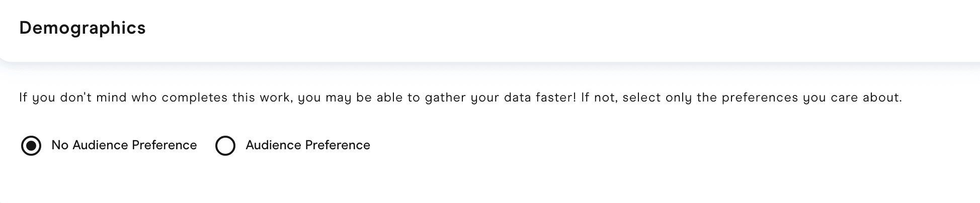The image size is (980, 203).
Task: Choose Audience Preference to specify demographics
Action: coord(225,146)
